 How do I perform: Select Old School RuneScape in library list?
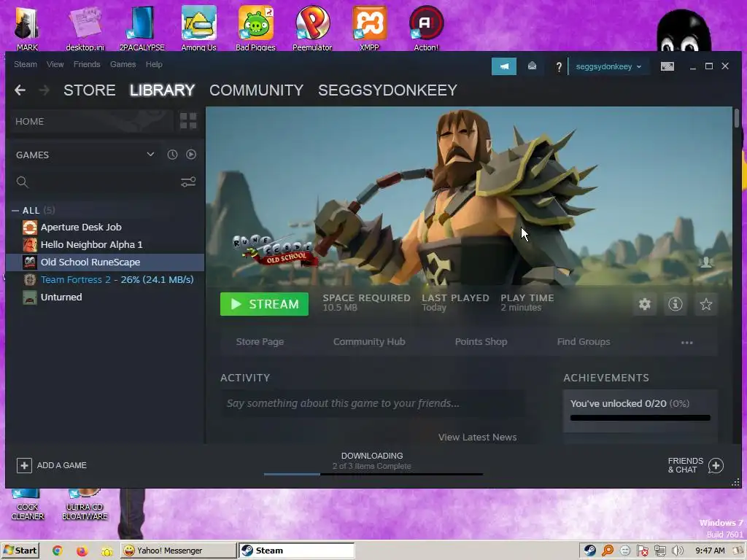pyautogui.click(x=105, y=262)
